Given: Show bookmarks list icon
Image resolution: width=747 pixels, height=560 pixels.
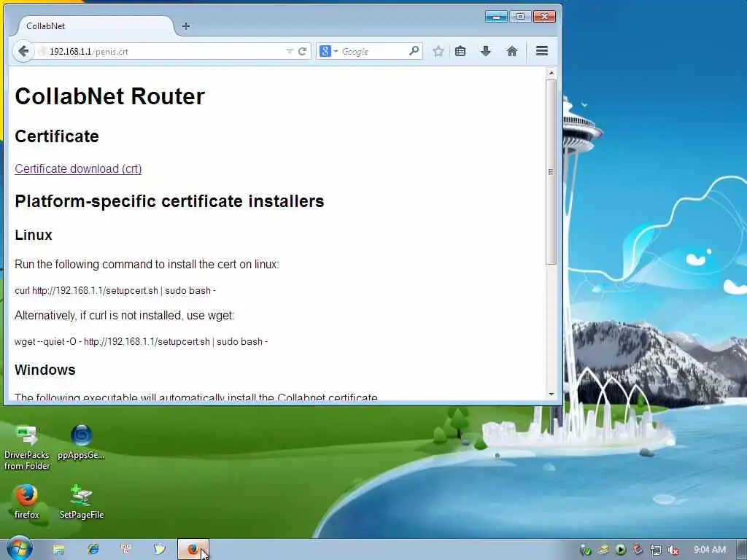Looking at the screenshot, I should [x=460, y=51].
